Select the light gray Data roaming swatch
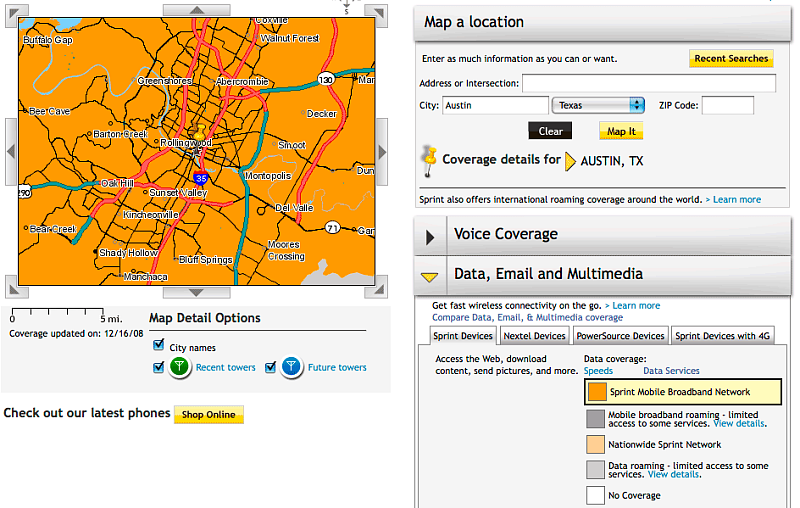The image size is (800, 508). coord(595,469)
